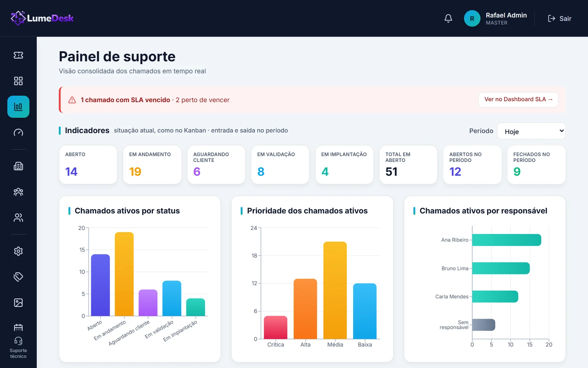Open the SLA gauge sidebar icon
Image resolution: width=588 pixels, height=368 pixels.
pyautogui.click(x=18, y=132)
